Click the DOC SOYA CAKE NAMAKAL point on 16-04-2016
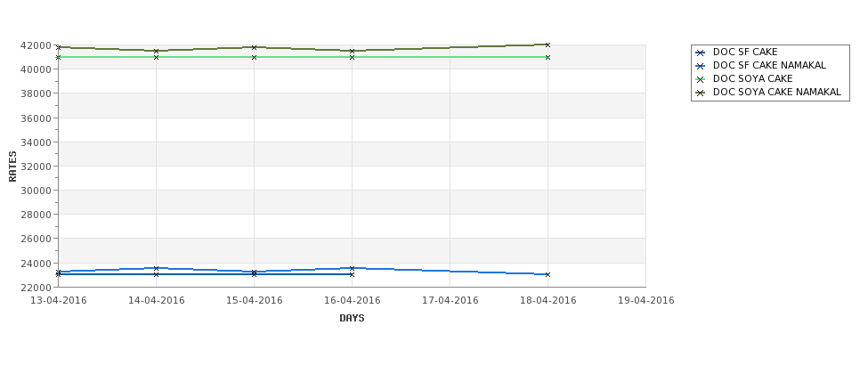868x382 pixels. click(x=352, y=51)
